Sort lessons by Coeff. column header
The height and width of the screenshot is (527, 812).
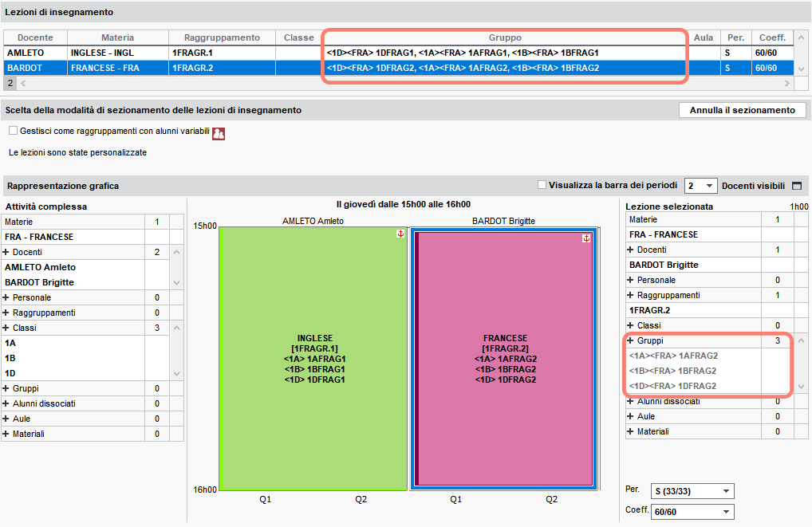coord(772,37)
